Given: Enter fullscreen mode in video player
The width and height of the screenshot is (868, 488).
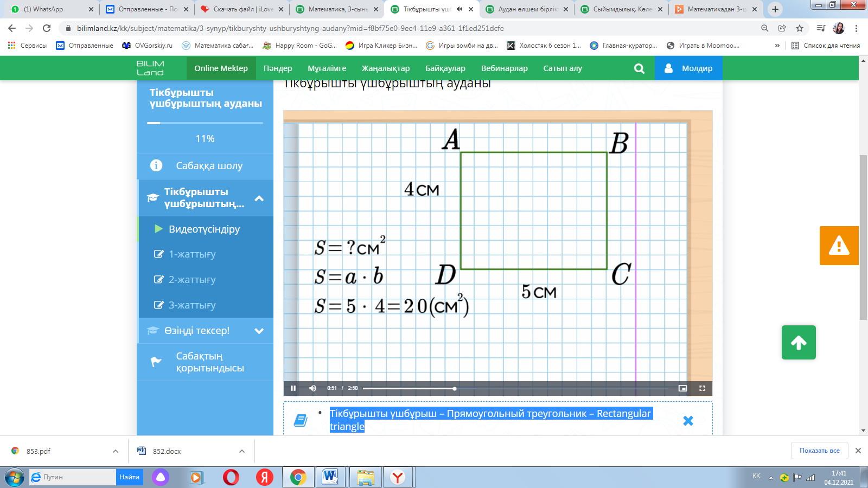Looking at the screenshot, I should (x=702, y=388).
